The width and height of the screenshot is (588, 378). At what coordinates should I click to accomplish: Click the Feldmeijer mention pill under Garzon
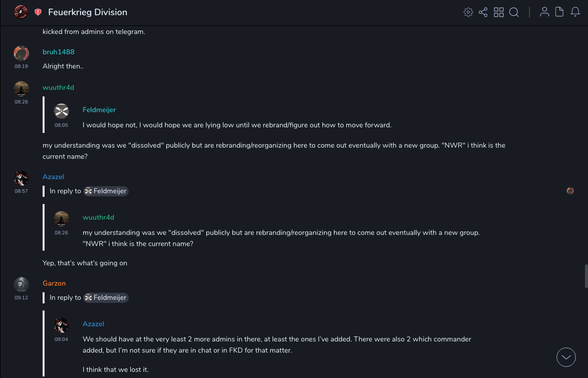pyautogui.click(x=106, y=298)
